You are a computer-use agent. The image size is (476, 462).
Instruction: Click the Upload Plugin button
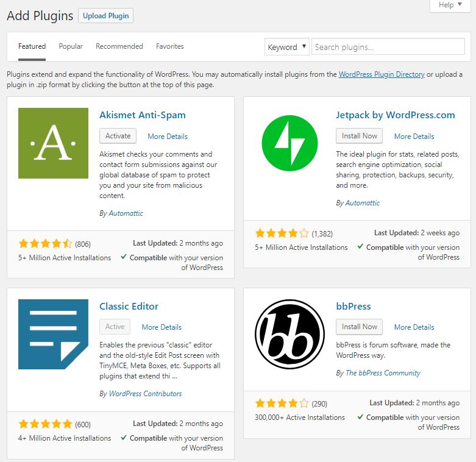click(x=105, y=16)
